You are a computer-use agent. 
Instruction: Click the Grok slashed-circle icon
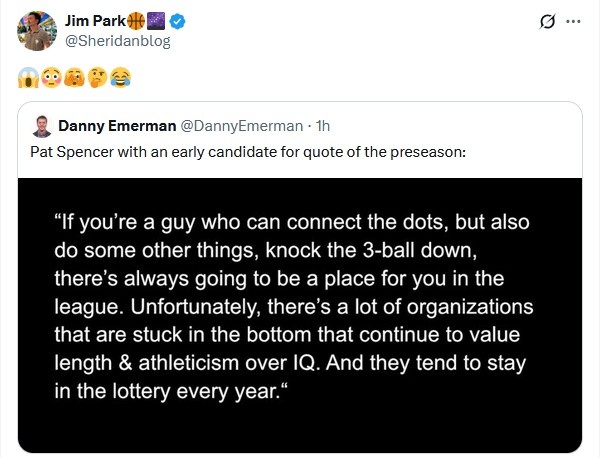pos(547,22)
